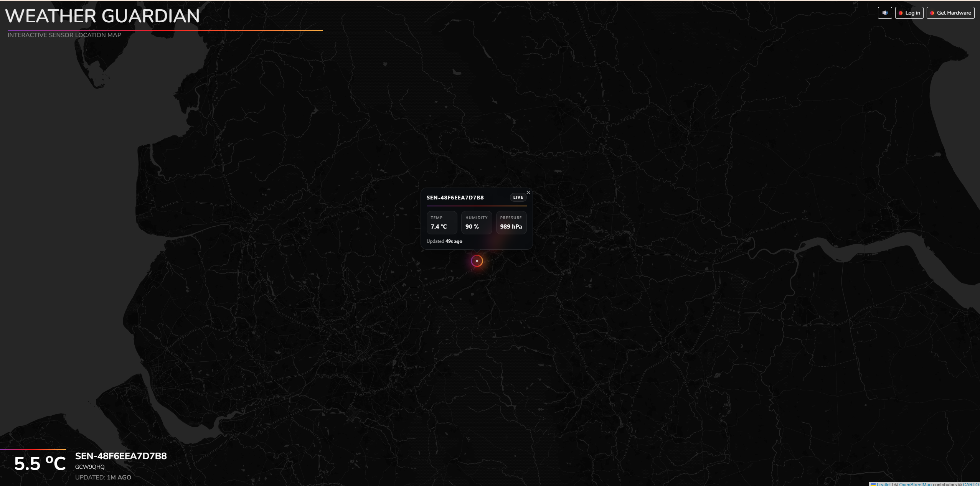Click the 5.5 °C temperature readout
The width and height of the screenshot is (980, 486).
click(40, 463)
